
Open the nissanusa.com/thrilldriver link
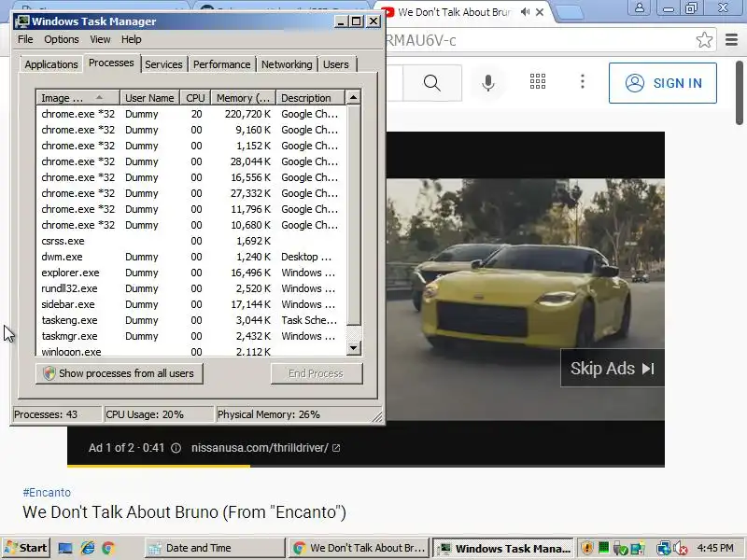pos(265,448)
